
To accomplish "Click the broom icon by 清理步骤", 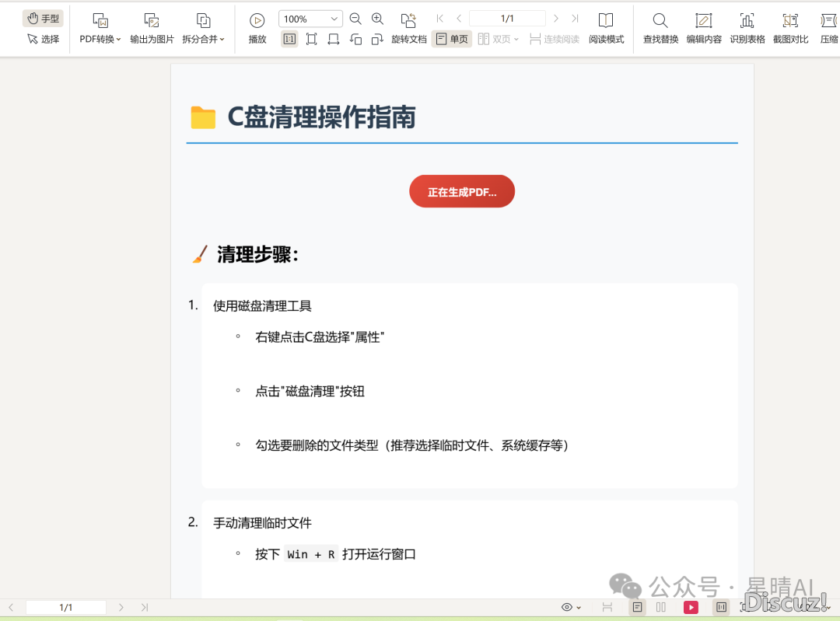I will point(200,254).
